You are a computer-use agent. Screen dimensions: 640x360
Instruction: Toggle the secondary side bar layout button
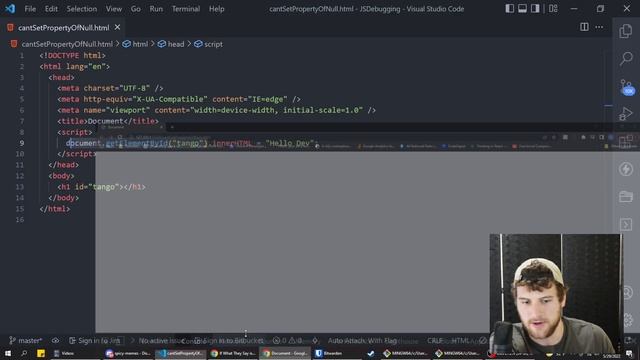pos(535,9)
